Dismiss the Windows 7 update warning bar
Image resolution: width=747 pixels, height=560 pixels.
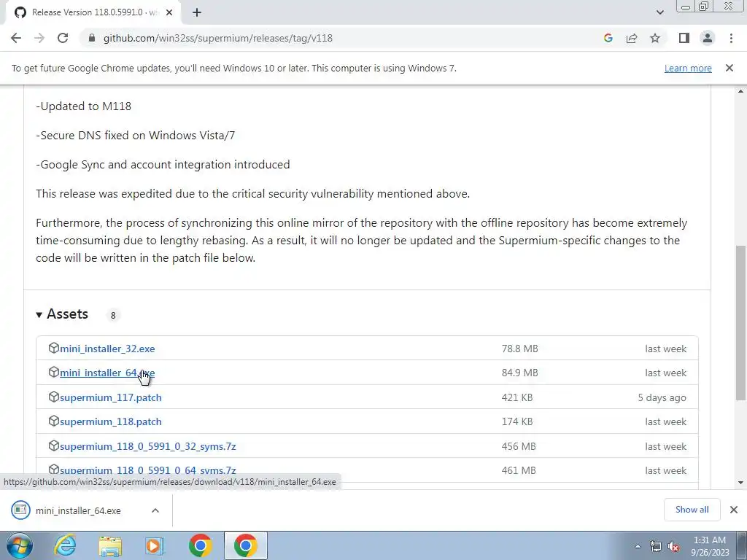click(729, 68)
